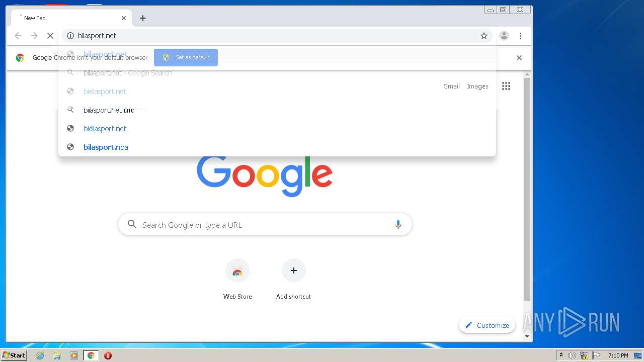View site information icon in address bar

70,36
